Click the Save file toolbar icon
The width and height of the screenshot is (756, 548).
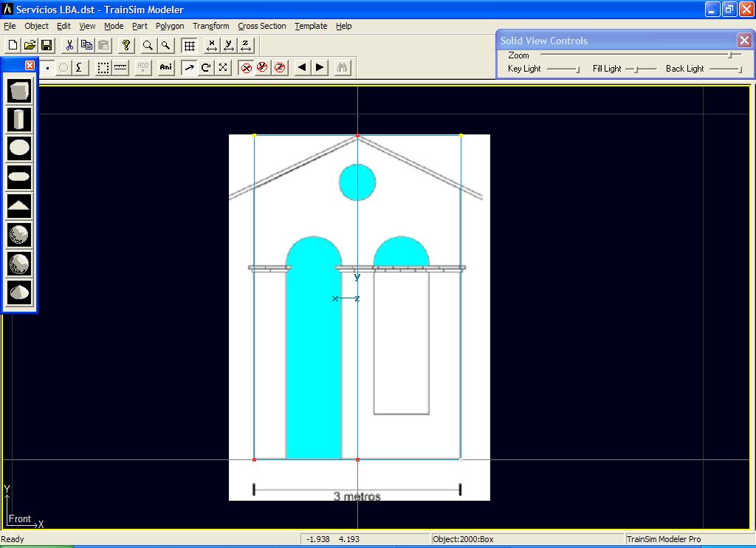[x=47, y=46]
